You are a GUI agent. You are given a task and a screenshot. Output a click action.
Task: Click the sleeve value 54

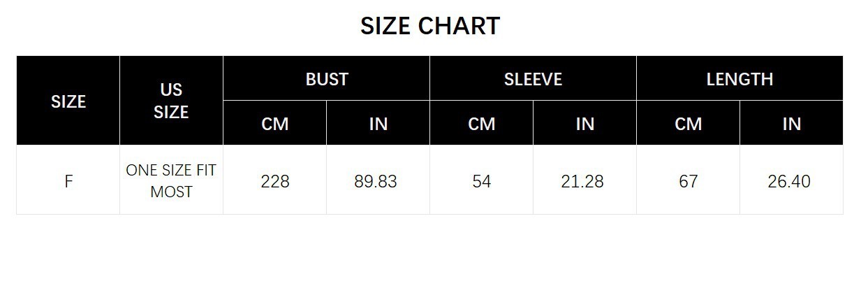click(481, 180)
